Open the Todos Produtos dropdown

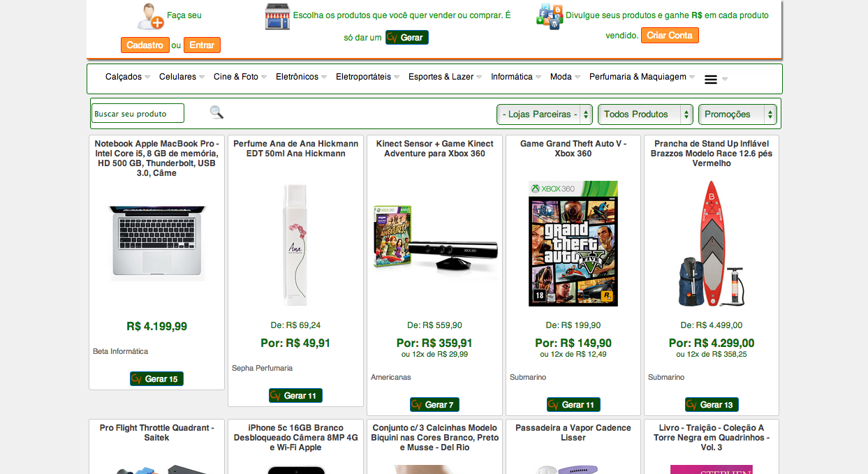645,114
